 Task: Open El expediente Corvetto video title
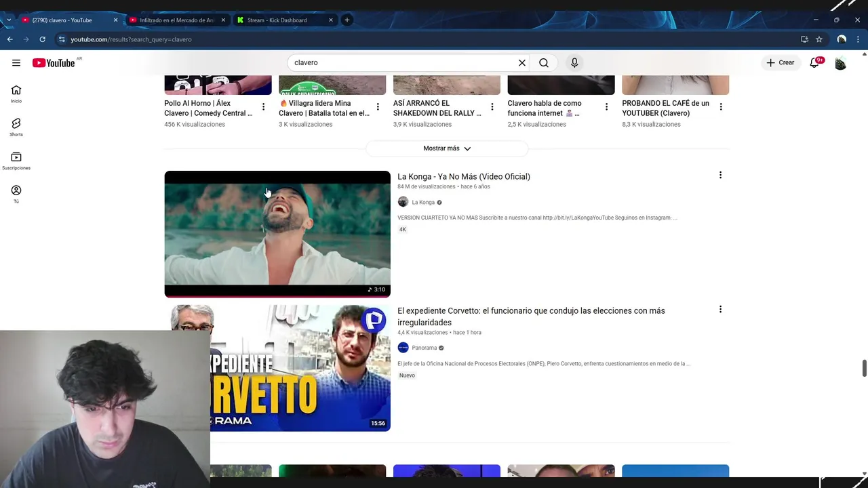pos(531,317)
